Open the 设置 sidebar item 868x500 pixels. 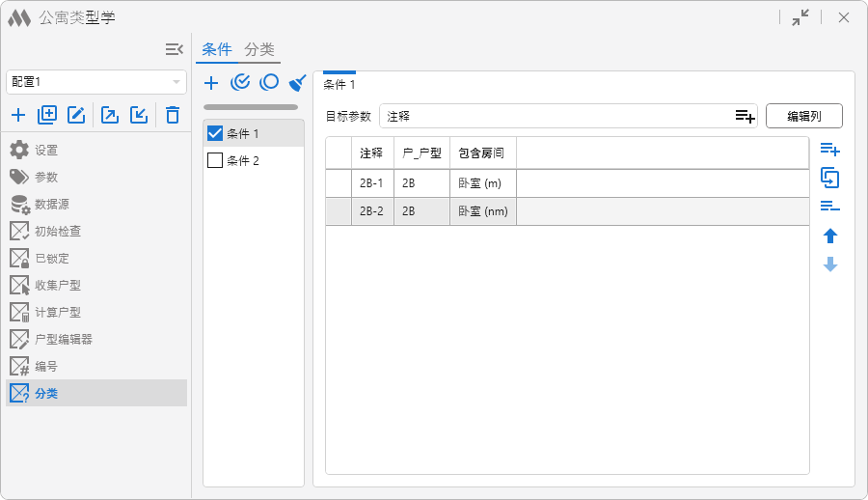pyautogui.click(x=46, y=150)
